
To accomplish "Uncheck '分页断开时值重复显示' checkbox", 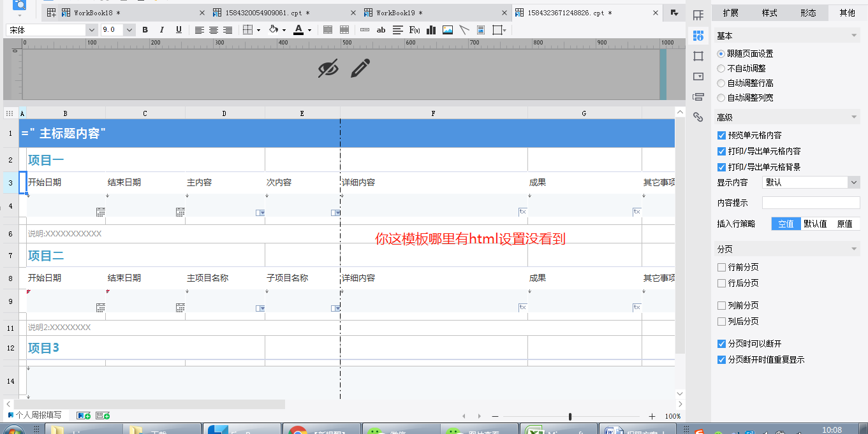I will coord(721,360).
